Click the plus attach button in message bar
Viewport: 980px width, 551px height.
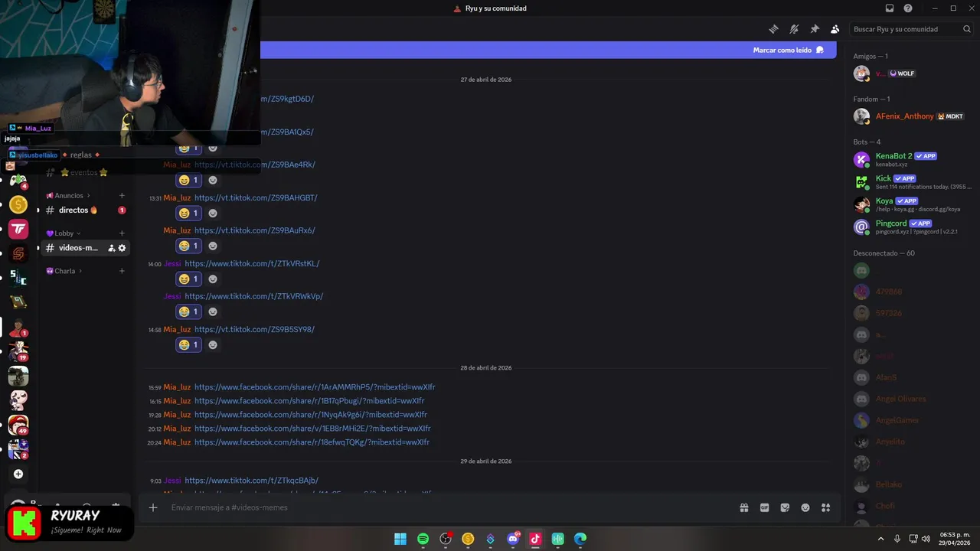153,507
